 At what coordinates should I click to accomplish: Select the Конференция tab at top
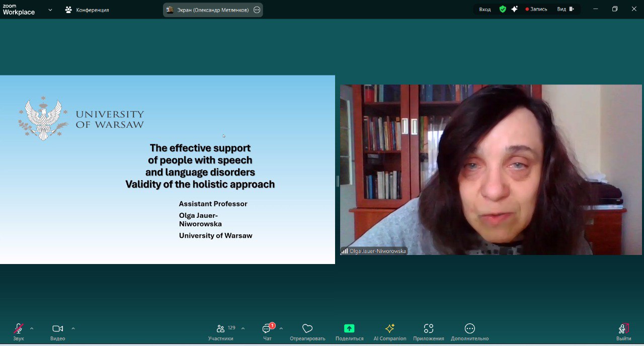coord(87,10)
